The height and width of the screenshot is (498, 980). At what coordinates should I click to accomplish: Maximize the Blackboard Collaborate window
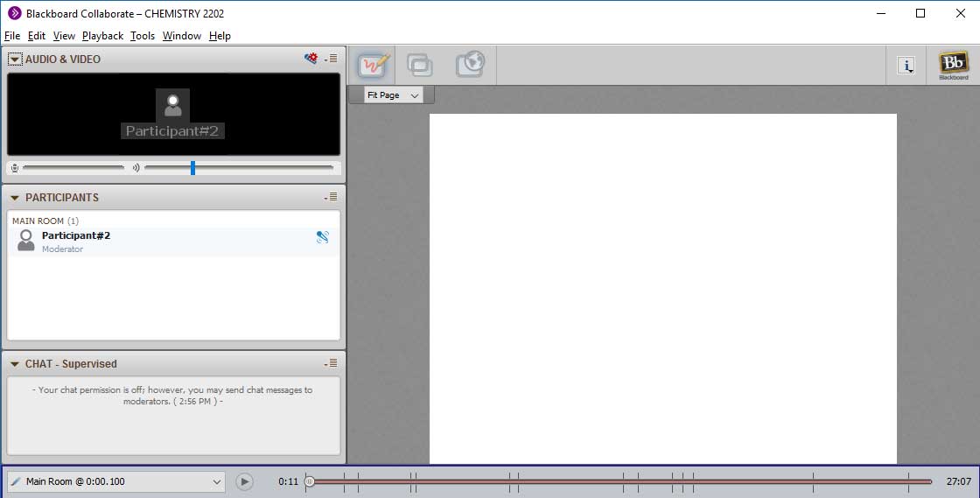920,13
